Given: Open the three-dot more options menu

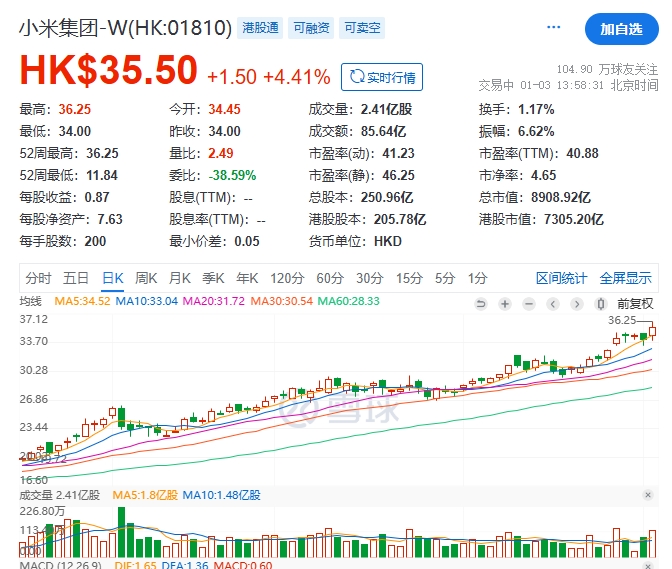Looking at the screenshot, I should click(x=553, y=27).
